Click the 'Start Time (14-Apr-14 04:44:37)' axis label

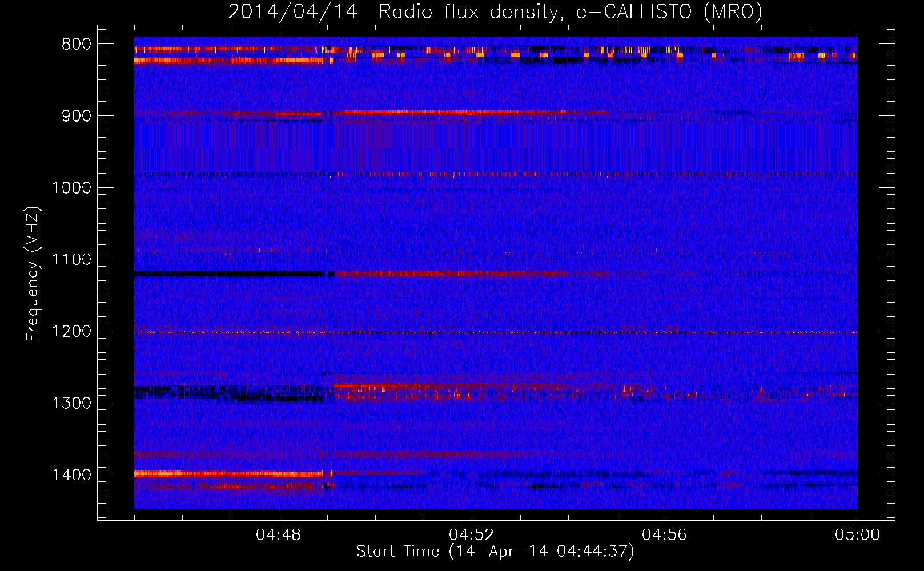tap(495, 552)
